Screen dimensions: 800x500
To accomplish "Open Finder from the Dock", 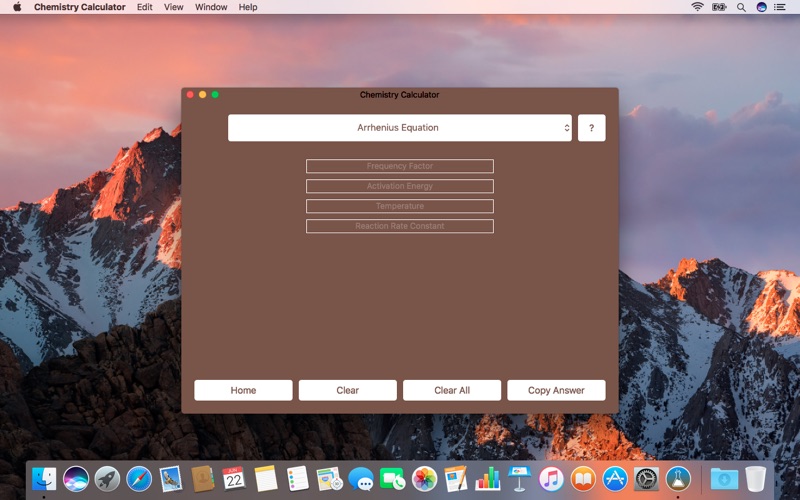I will coord(44,479).
